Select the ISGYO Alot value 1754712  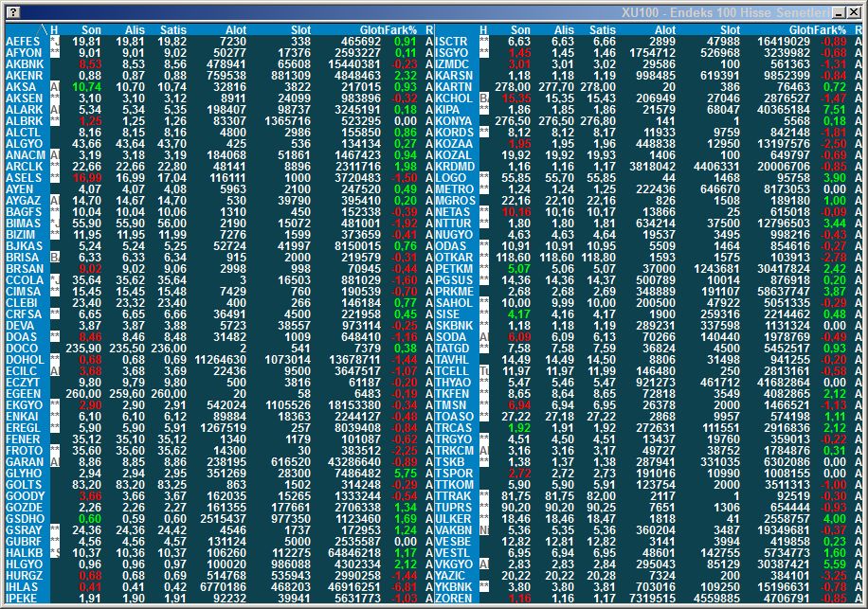coord(653,52)
